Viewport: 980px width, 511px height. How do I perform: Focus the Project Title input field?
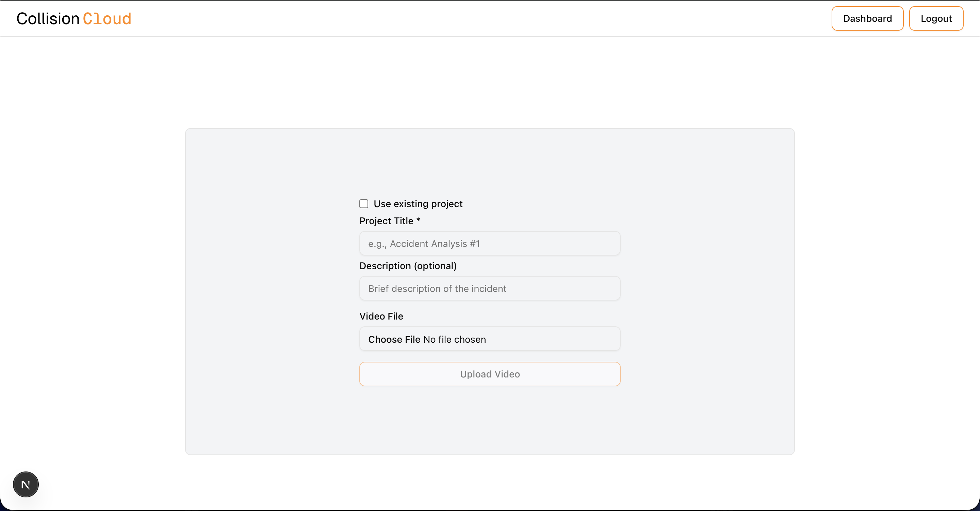[x=490, y=243]
